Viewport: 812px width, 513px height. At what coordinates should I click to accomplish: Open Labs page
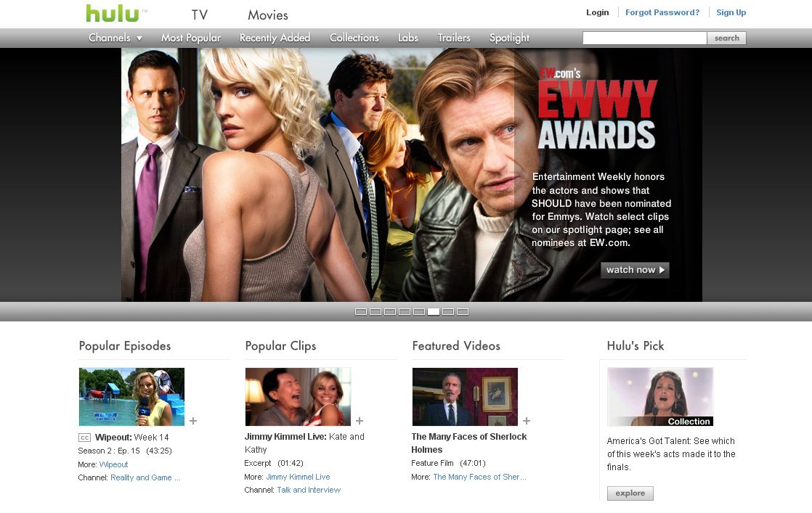[408, 38]
